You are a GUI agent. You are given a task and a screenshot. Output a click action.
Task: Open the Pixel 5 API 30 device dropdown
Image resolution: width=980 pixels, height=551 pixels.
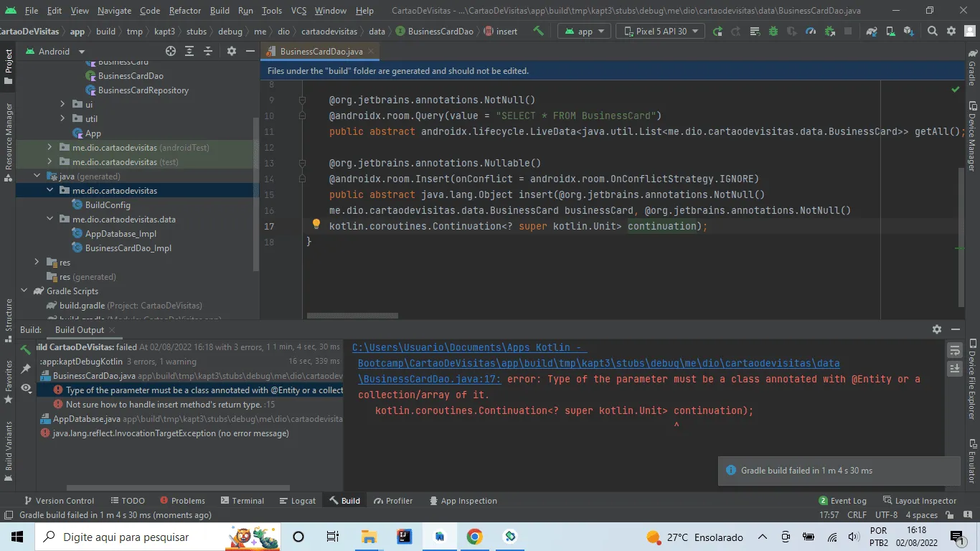click(660, 31)
